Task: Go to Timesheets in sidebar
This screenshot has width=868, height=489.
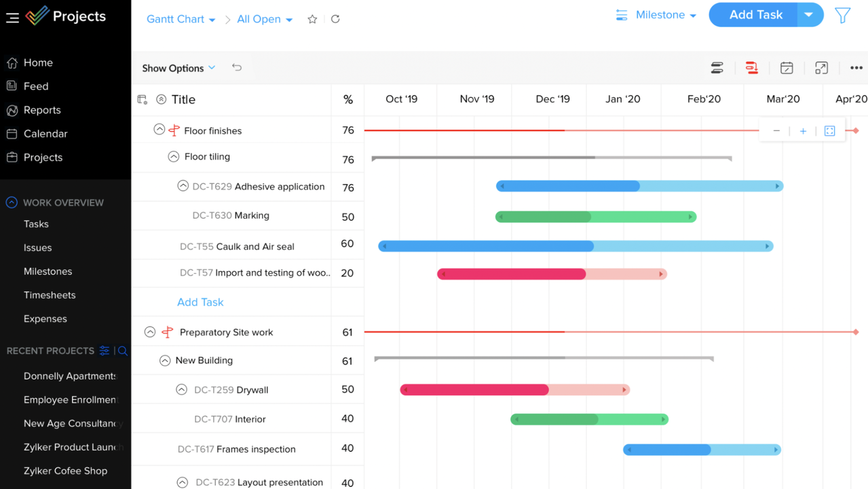Action: tap(50, 295)
